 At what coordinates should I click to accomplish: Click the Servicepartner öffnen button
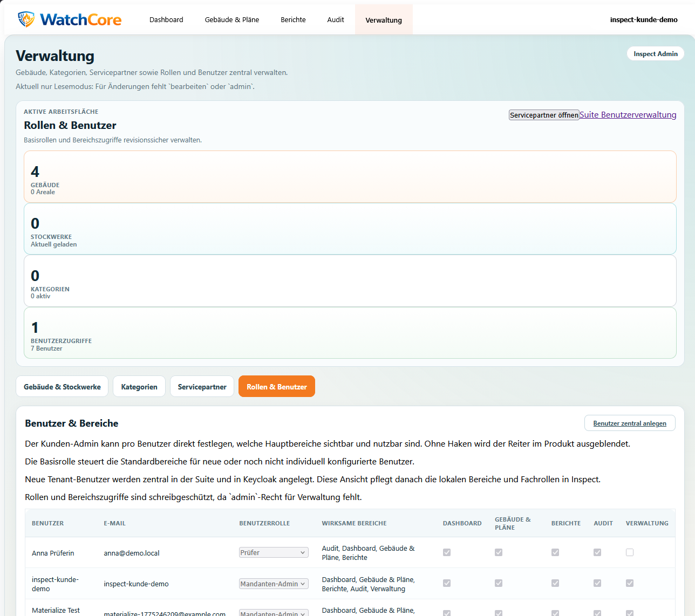point(543,114)
